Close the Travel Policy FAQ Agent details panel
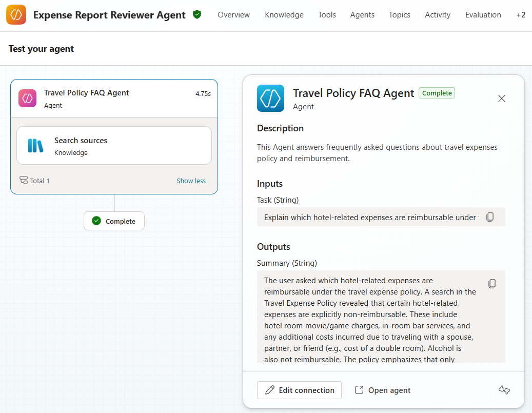The height and width of the screenshot is (413, 532). [501, 98]
